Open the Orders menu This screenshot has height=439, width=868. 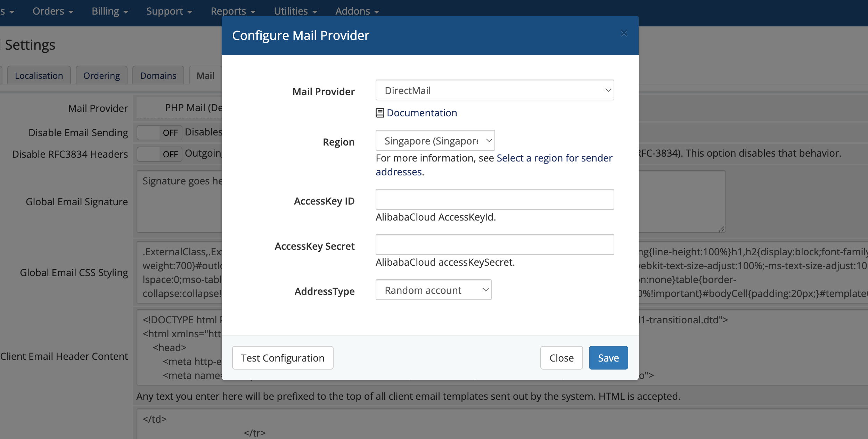pos(53,11)
